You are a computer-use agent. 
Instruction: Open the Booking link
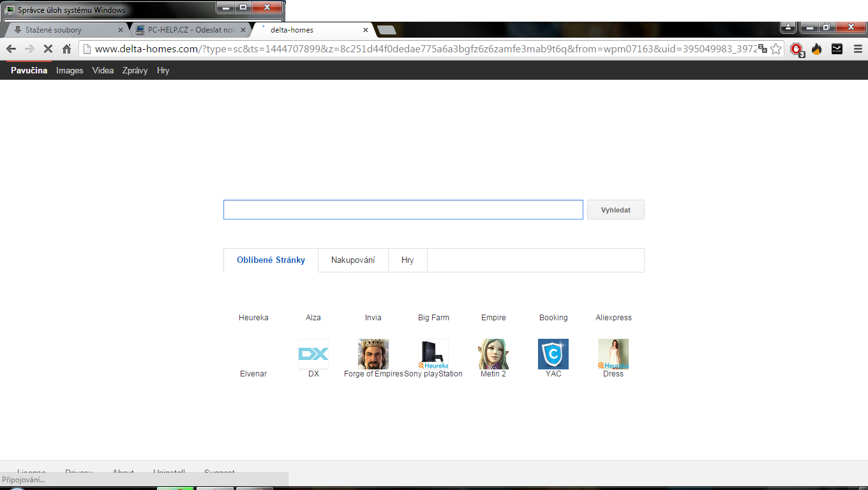click(x=553, y=318)
